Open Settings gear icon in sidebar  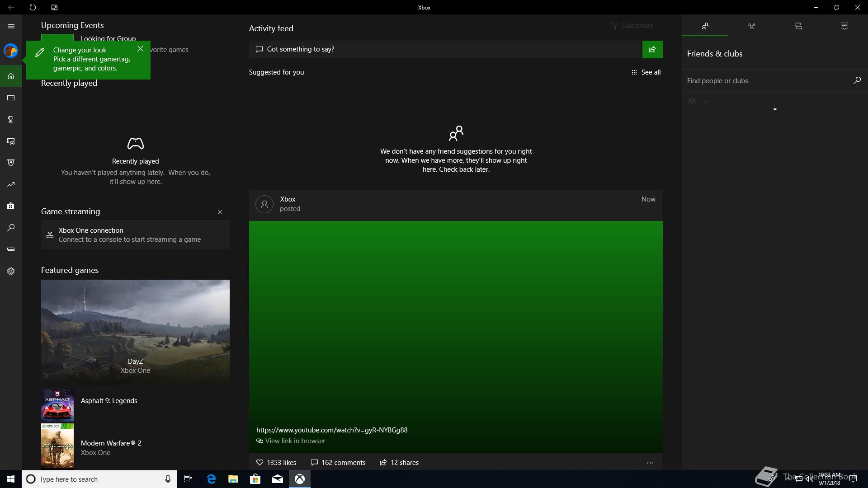[11, 271]
